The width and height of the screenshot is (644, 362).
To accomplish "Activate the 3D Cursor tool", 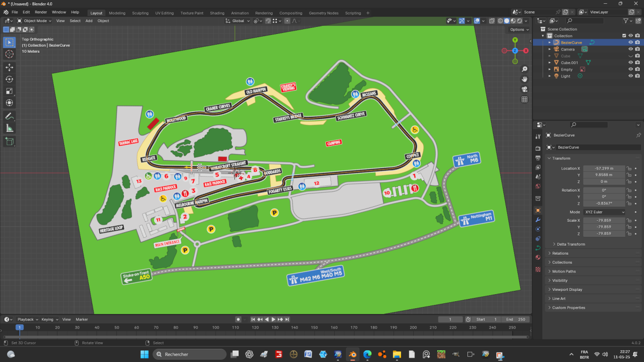I will click(9, 54).
